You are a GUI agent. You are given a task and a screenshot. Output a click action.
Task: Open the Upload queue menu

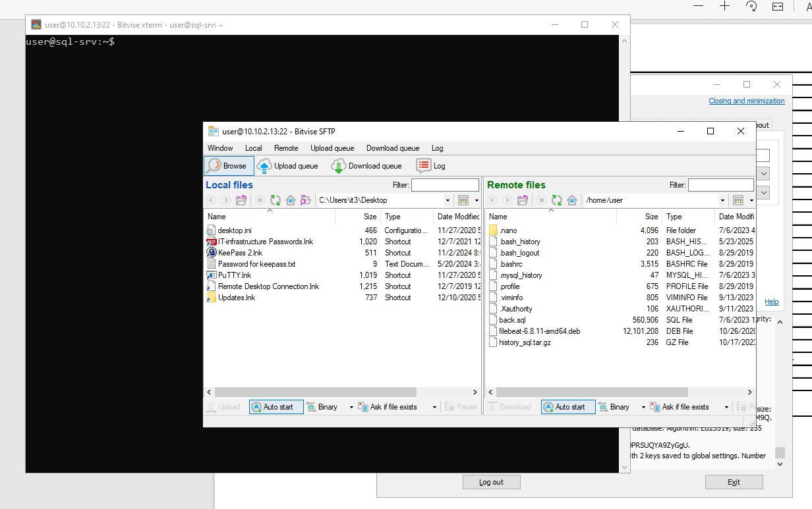(332, 148)
